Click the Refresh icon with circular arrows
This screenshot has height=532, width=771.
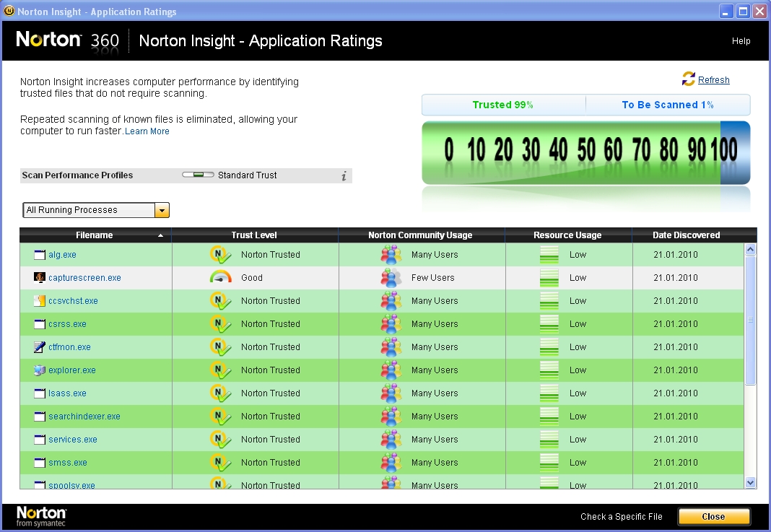(x=688, y=79)
